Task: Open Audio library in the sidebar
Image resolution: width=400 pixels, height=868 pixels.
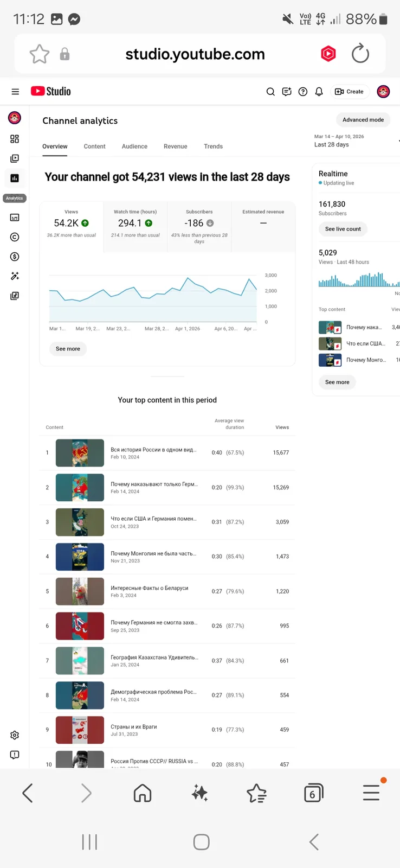Action: [15, 296]
